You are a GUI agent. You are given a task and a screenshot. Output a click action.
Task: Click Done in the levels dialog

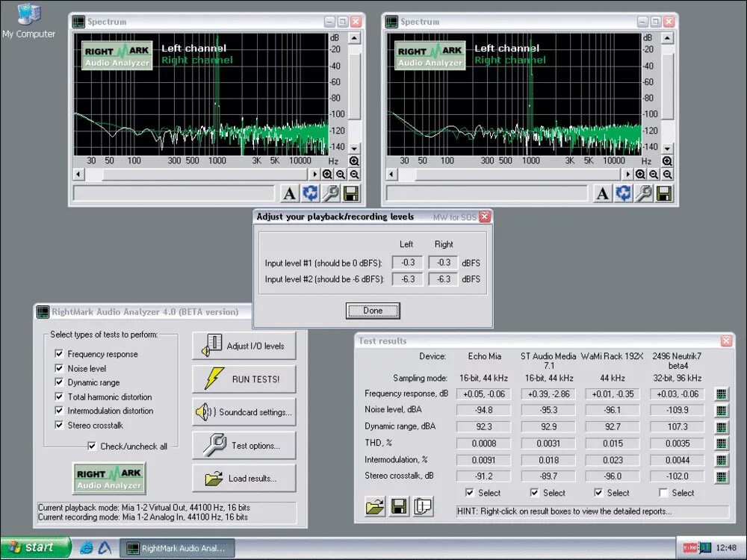[373, 311]
